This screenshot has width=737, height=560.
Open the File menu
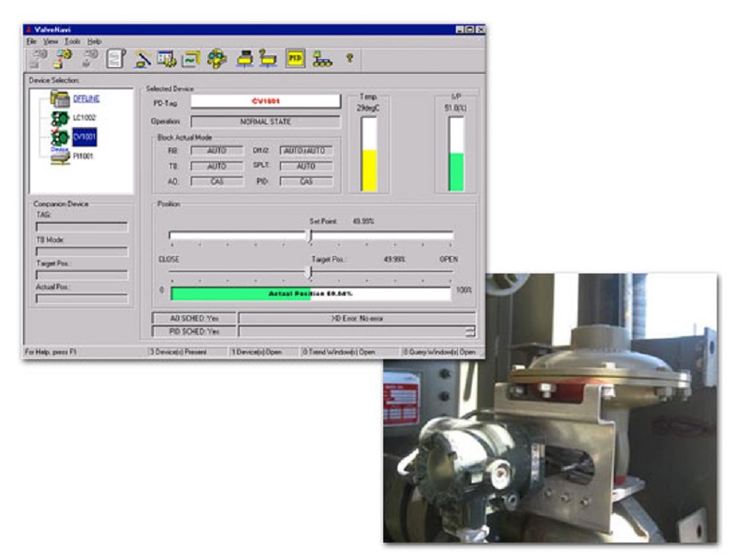(31, 41)
